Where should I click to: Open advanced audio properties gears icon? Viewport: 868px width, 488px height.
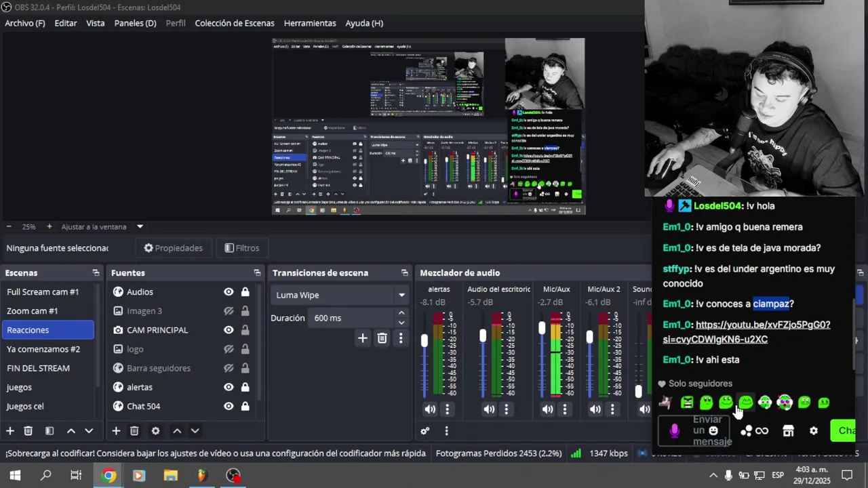[x=425, y=431]
